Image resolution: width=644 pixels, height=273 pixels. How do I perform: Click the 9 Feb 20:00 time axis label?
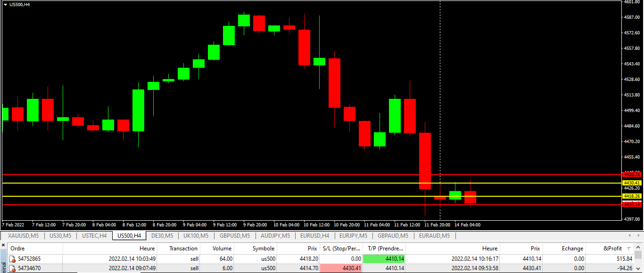click(x=256, y=225)
